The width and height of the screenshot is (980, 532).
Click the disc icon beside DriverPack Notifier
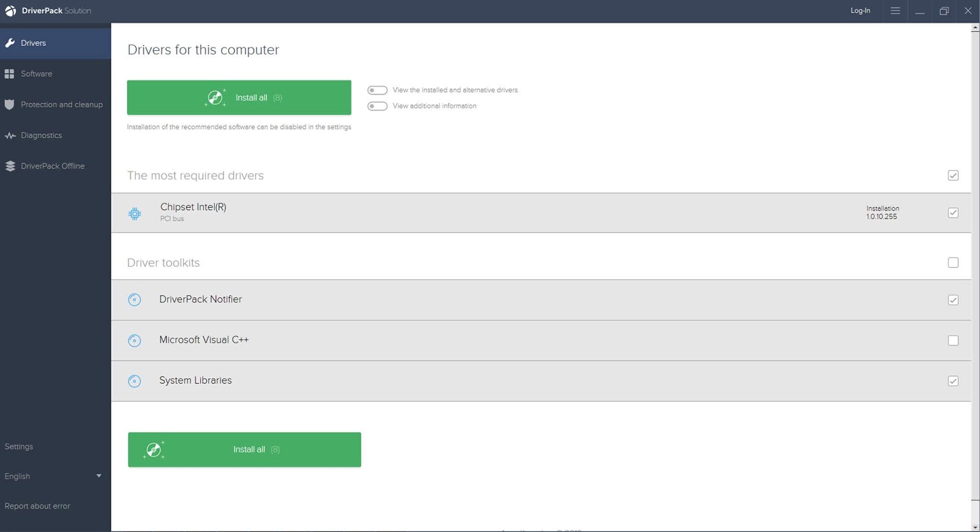135,300
